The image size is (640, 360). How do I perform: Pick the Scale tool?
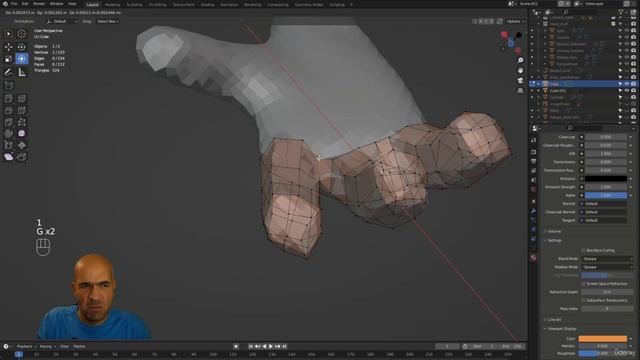[9, 59]
